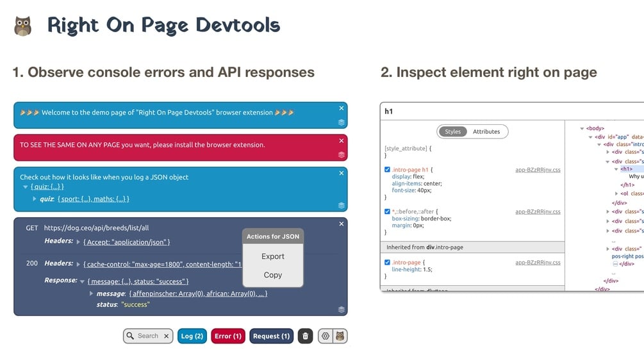Open app-BZzRRjnv.css link for ::before rule
644x362 pixels.
(x=538, y=212)
